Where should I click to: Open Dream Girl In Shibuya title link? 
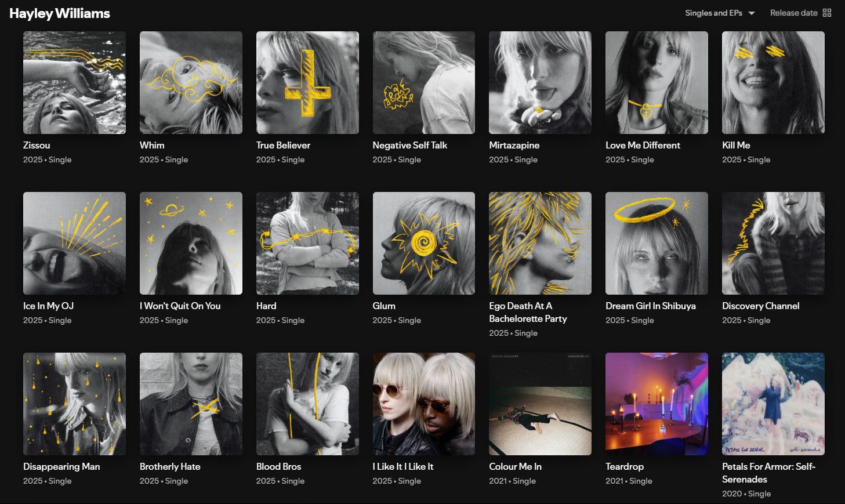click(x=651, y=306)
